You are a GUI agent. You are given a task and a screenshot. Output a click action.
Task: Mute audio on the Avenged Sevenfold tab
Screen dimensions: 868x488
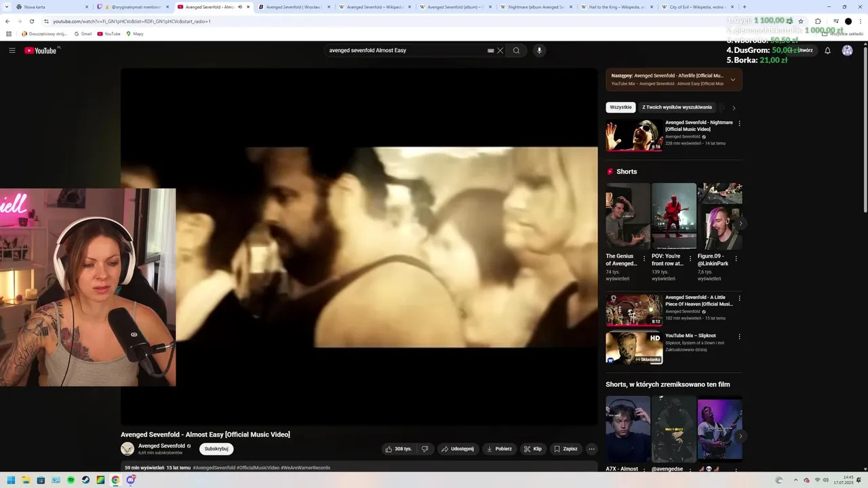(x=239, y=7)
